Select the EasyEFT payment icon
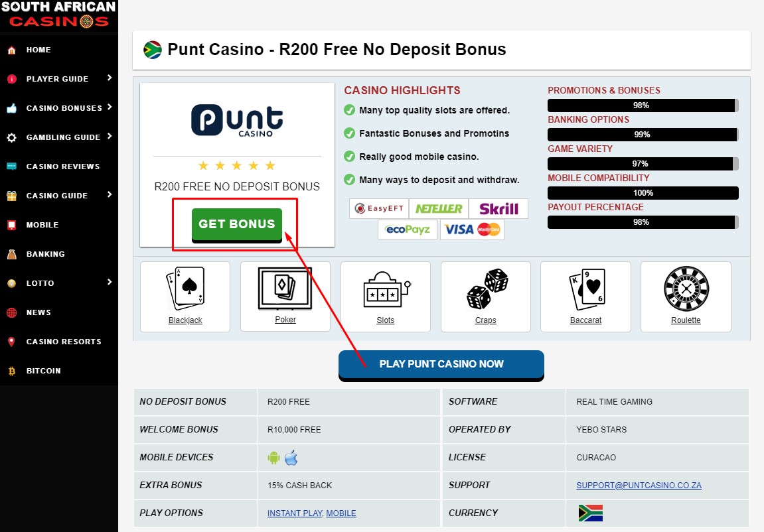Screen dimensions: 764x532 point(379,208)
